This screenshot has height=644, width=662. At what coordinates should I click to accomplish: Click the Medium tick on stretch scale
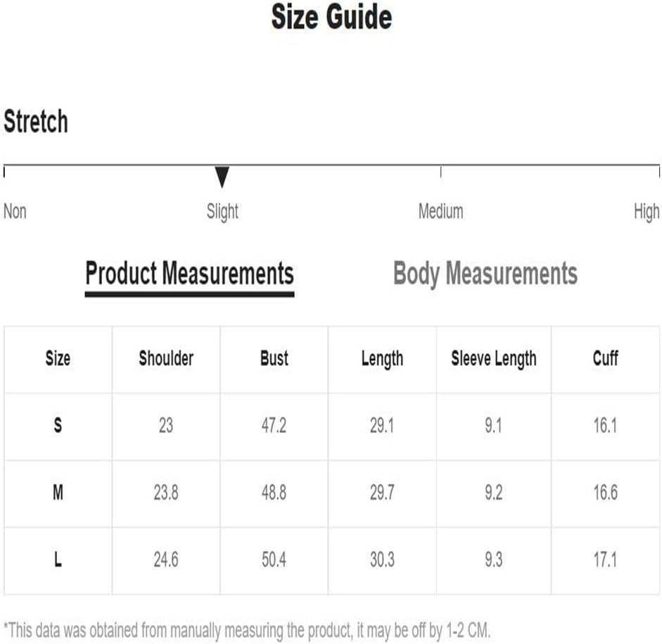click(x=441, y=172)
